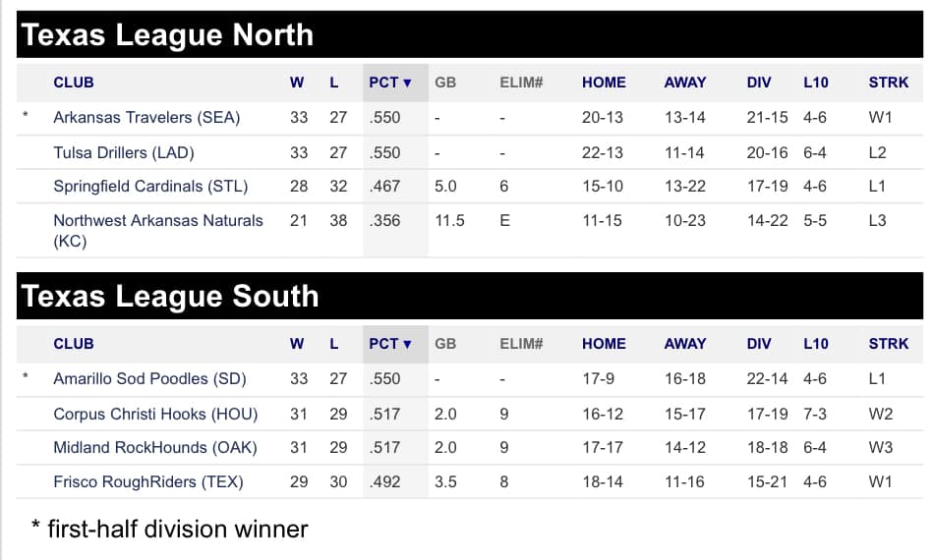This screenshot has width=933, height=560.
Task: View Amarillo Sod Poodles (SD) page
Action: click(x=149, y=379)
